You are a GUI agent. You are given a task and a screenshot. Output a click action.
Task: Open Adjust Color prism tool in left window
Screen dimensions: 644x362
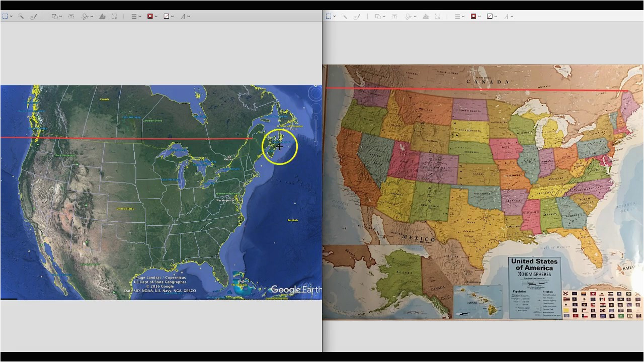(x=102, y=16)
